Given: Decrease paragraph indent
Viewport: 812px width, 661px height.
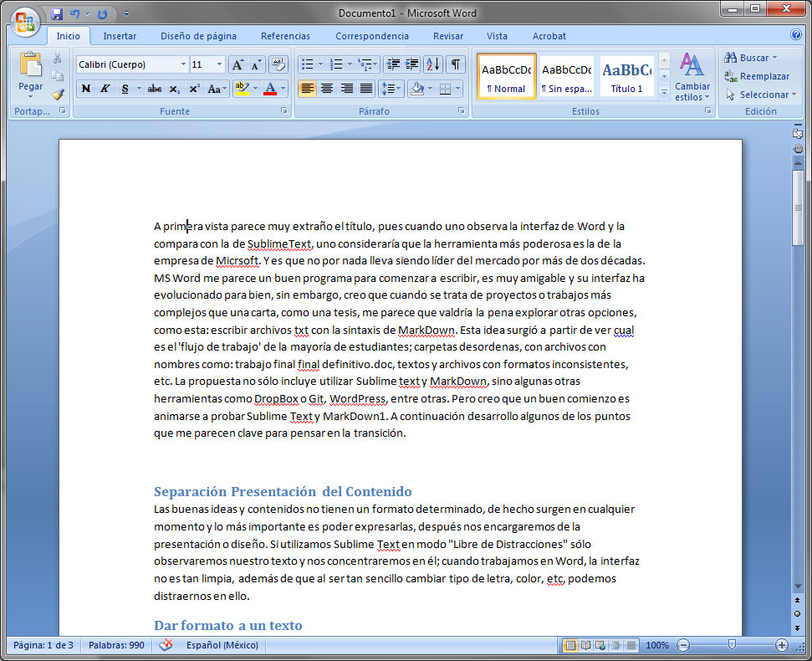Looking at the screenshot, I should click(x=394, y=64).
